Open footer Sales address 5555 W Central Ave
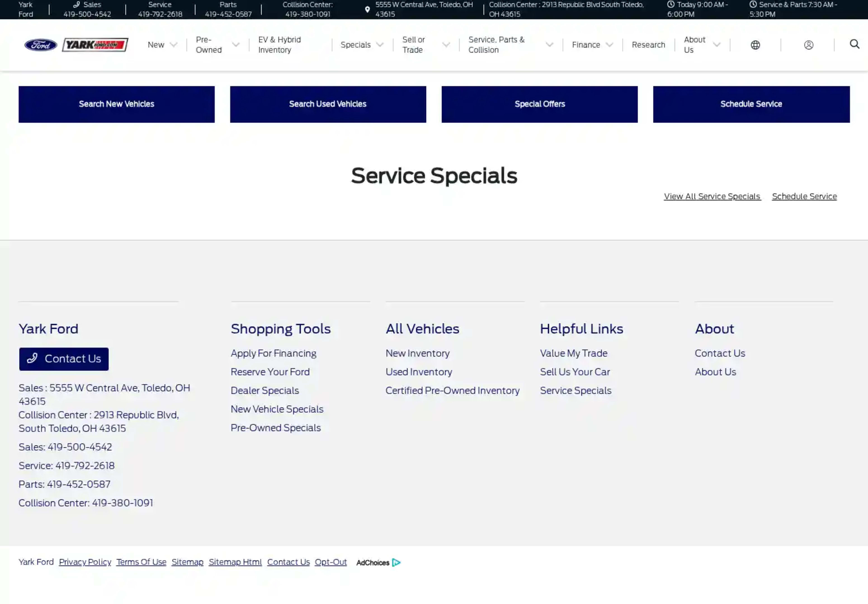 tap(104, 394)
